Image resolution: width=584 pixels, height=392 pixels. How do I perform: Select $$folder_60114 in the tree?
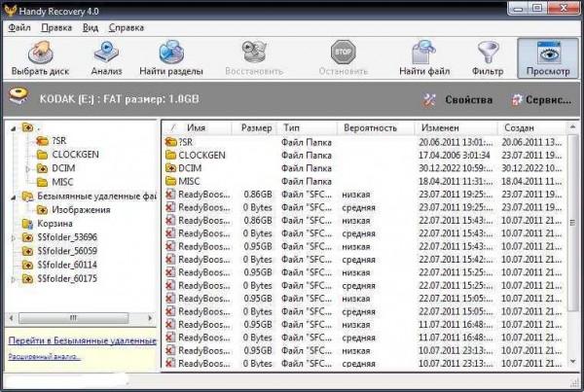click(x=67, y=265)
